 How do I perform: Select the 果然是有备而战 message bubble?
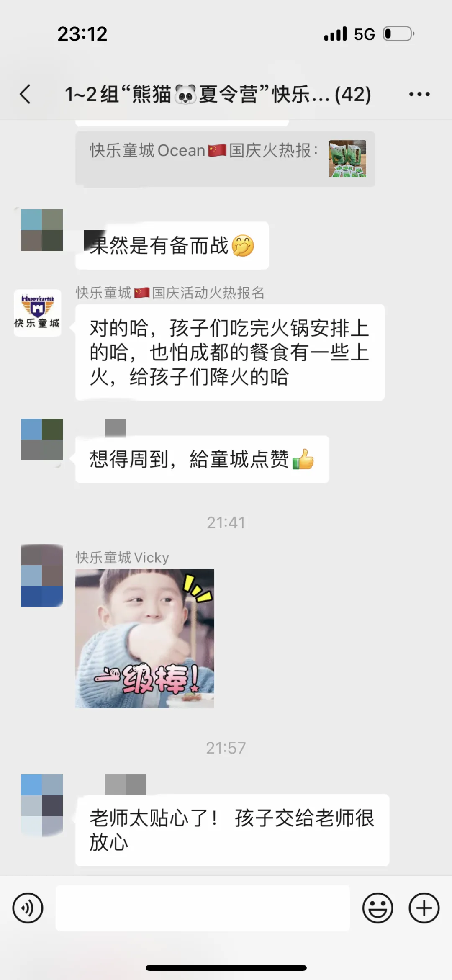click(172, 245)
